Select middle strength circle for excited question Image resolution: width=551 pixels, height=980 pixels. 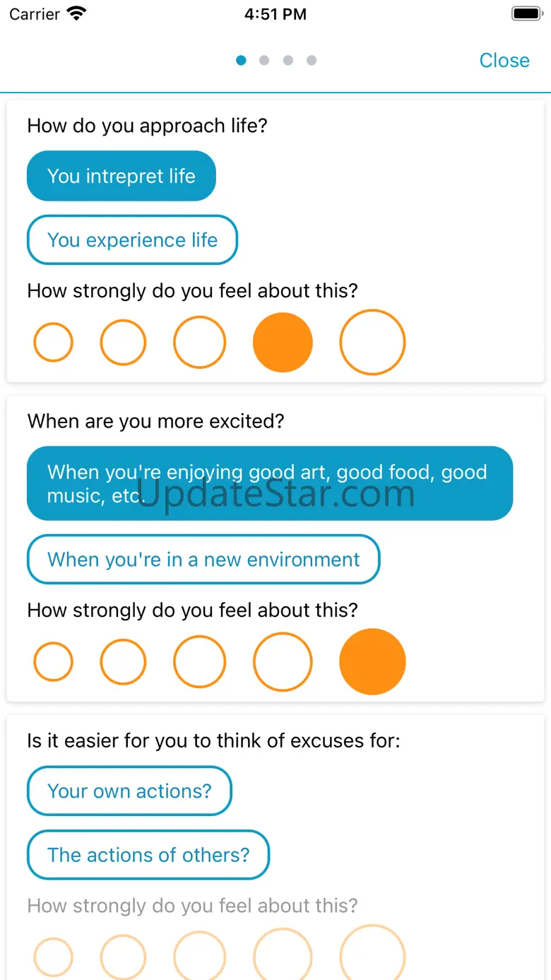(x=199, y=662)
